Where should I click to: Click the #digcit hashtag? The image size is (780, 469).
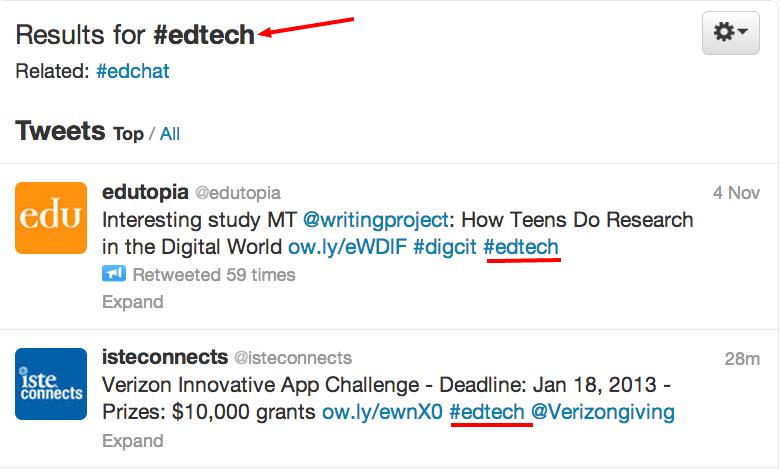(x=444, y=247)
